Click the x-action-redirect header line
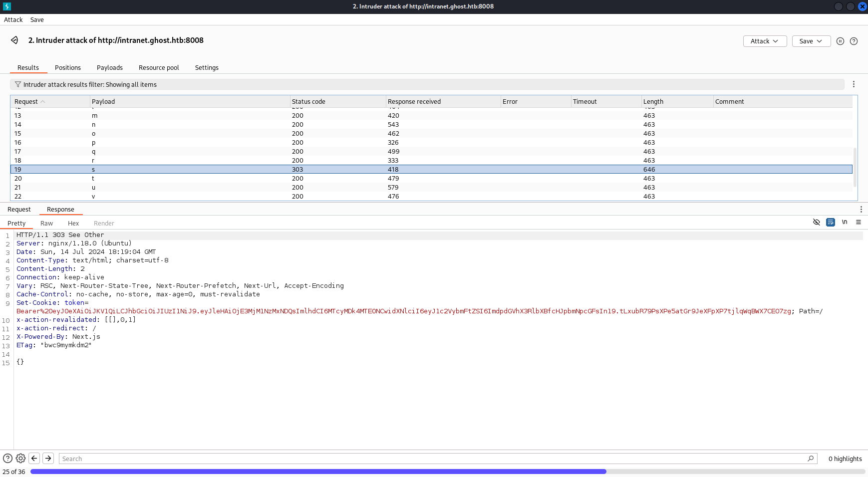868x477 pixels. (56, 328)
